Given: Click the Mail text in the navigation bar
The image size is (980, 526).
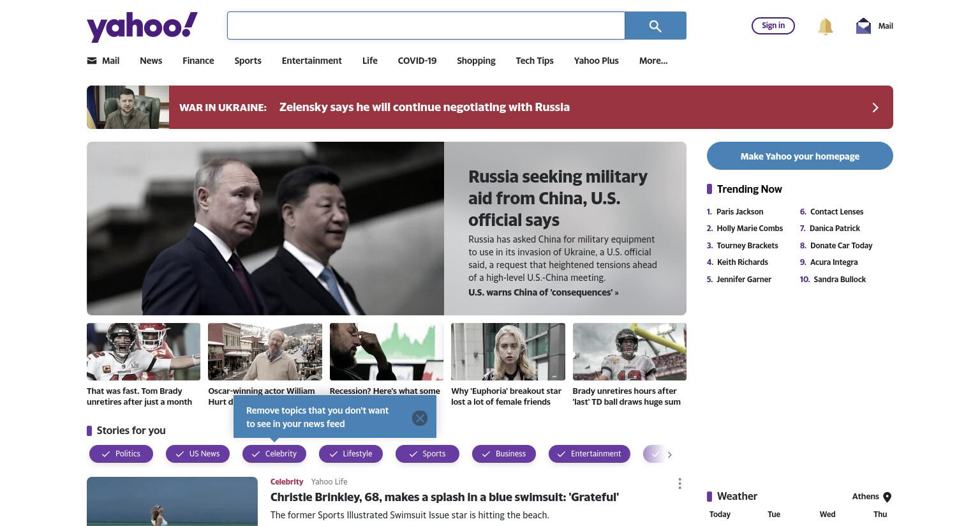Looking at the screenshot, I should [110, 61].
